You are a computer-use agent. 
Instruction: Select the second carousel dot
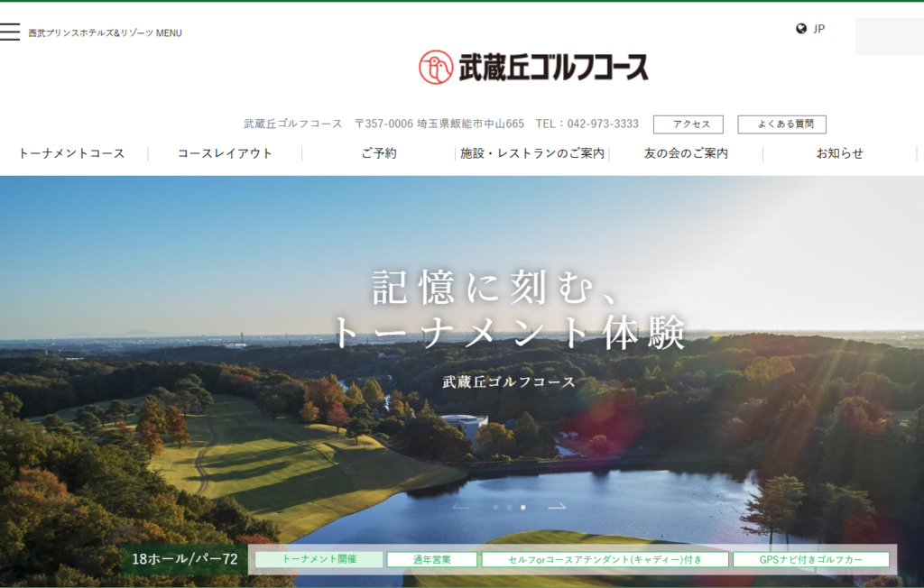509,508
